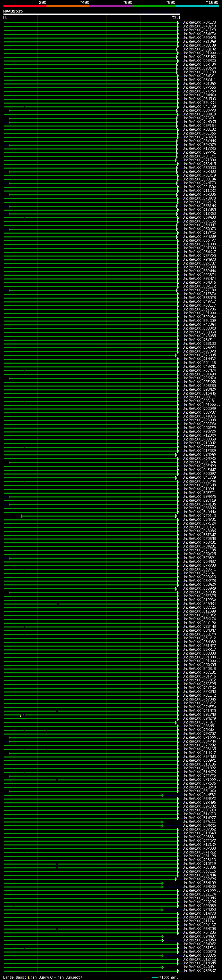
Task: Select label UniRef100_Q30PV8
Action: coord(199,110)
